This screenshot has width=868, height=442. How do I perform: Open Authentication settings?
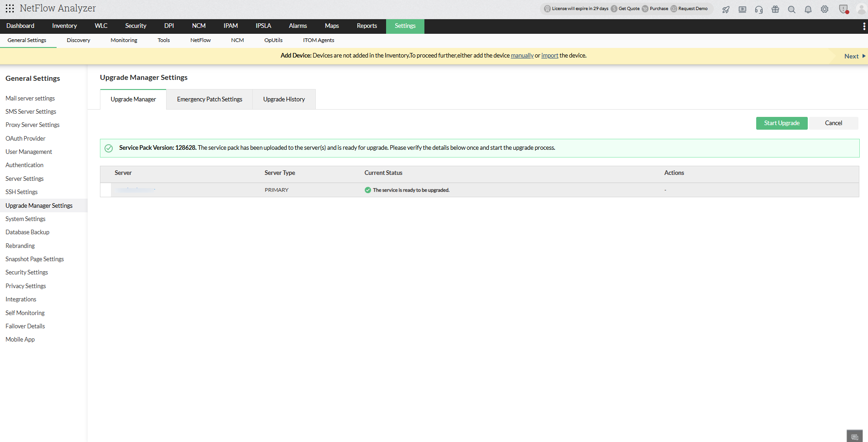(25, 165)
